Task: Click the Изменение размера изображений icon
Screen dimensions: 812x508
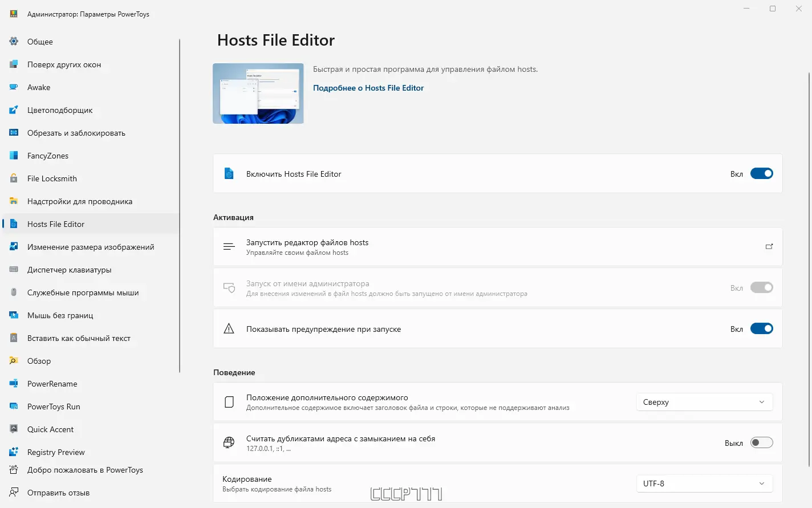Action: pos(14,246)
